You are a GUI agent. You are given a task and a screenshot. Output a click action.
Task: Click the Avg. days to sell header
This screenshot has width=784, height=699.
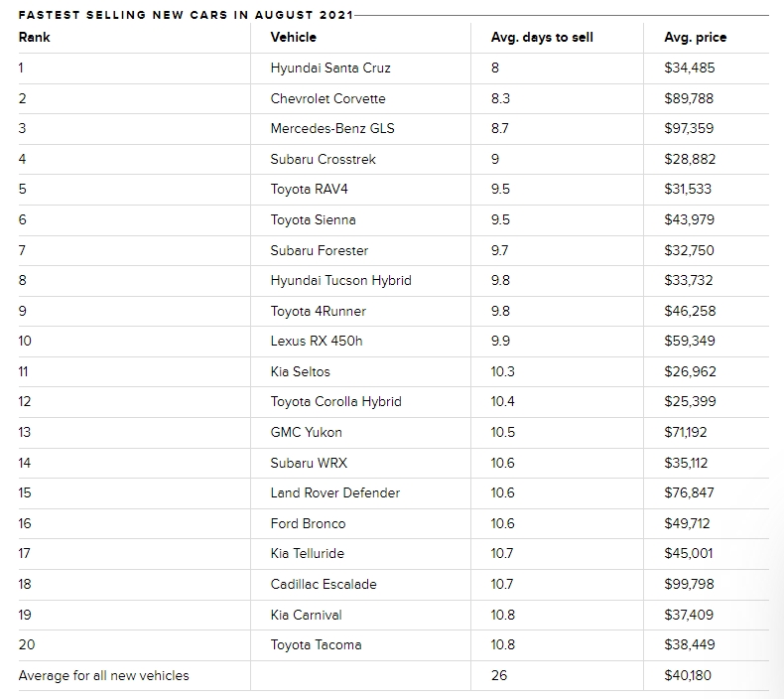point(542,37)
